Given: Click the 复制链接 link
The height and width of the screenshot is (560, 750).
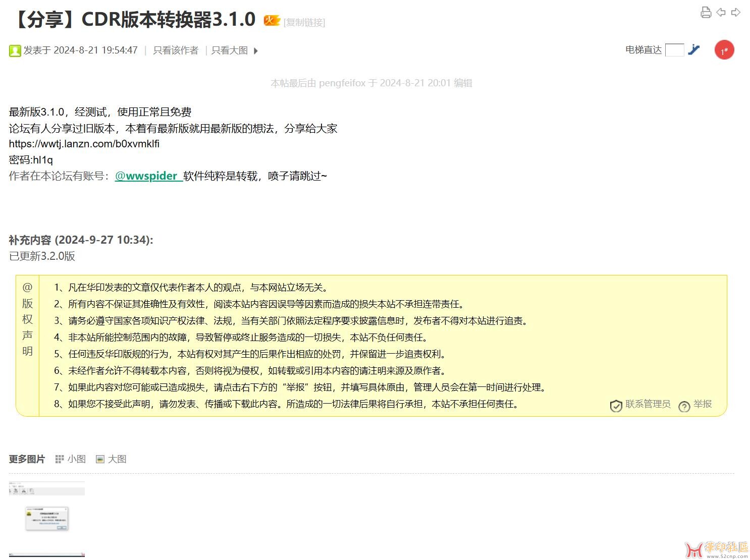Looking at the screenshot, I should (x=304, y=22).
